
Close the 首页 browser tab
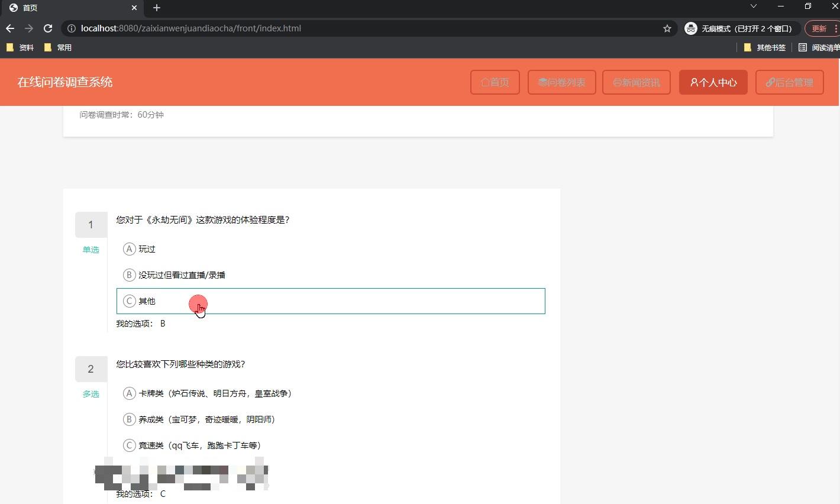(x=134, y=8)
